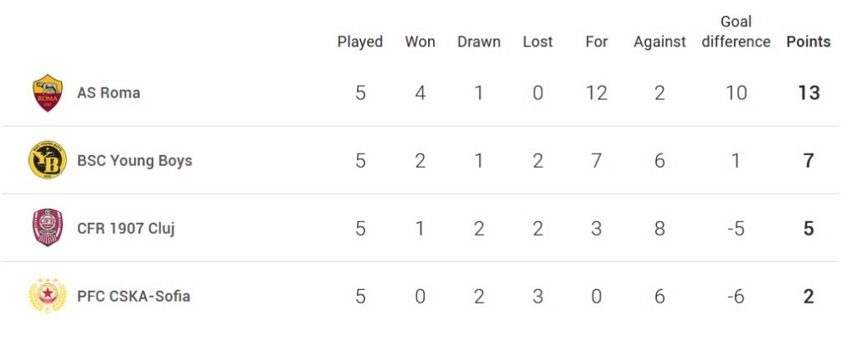The height and width of the screenshot is (345, 868).
Task: Open the AS Roma team name
Action: (x=108, y=92)
